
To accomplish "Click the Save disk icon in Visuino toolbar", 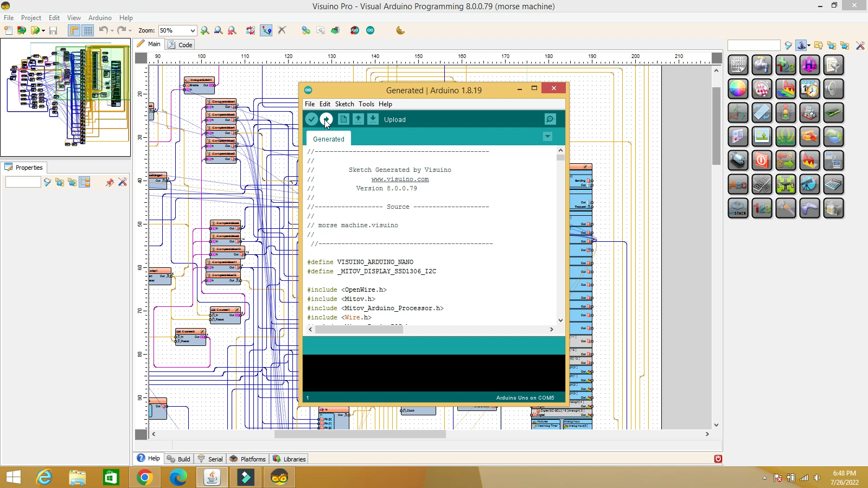I will tap(53, 30).
